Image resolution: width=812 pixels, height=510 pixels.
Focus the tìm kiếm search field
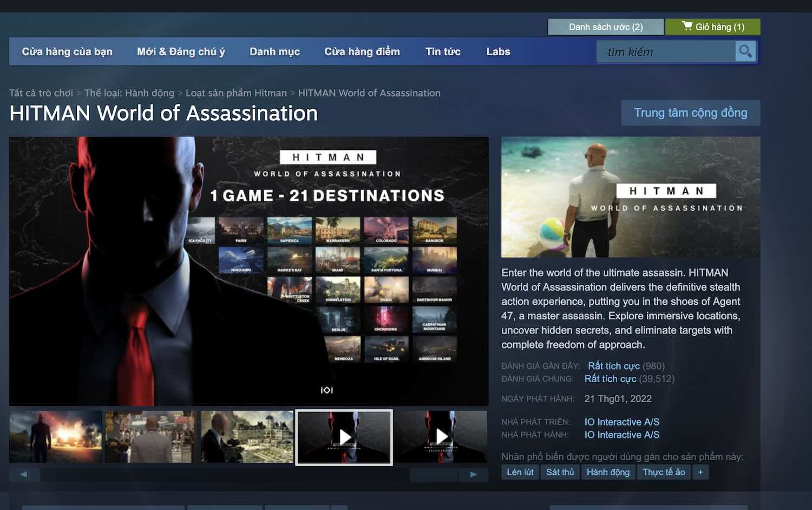pyautogui.click(x=666, y=52)
